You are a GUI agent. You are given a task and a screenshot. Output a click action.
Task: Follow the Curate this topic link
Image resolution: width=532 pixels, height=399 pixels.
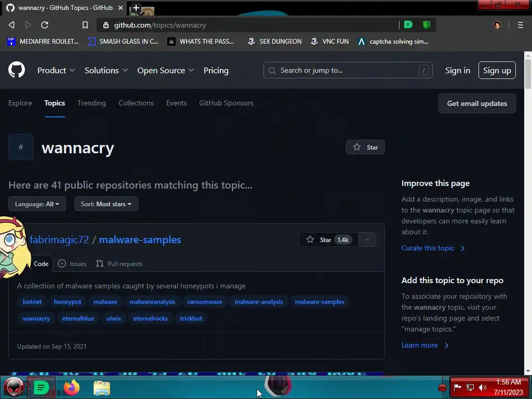[x=433, y=248]
